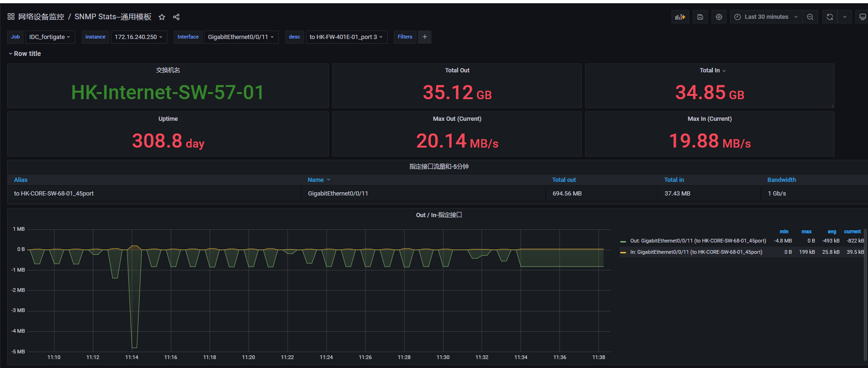Cycle the view mode monitor icon
This screenshot has width=868, height=368.
(x=862, y=17)
